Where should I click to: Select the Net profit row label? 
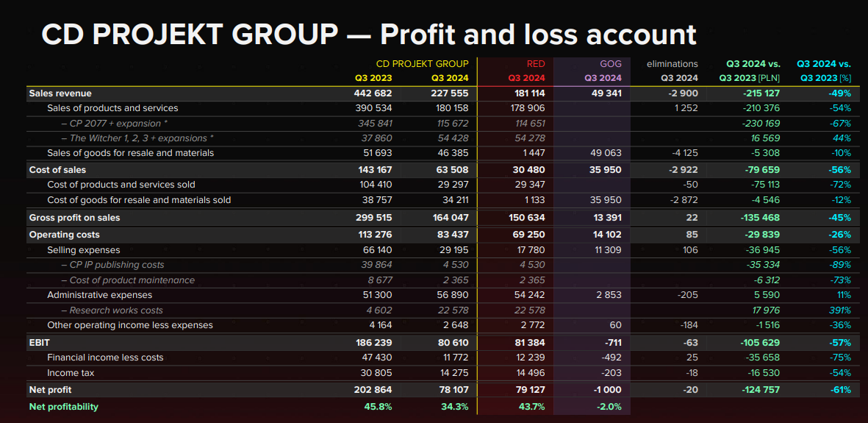coord(50,390)
